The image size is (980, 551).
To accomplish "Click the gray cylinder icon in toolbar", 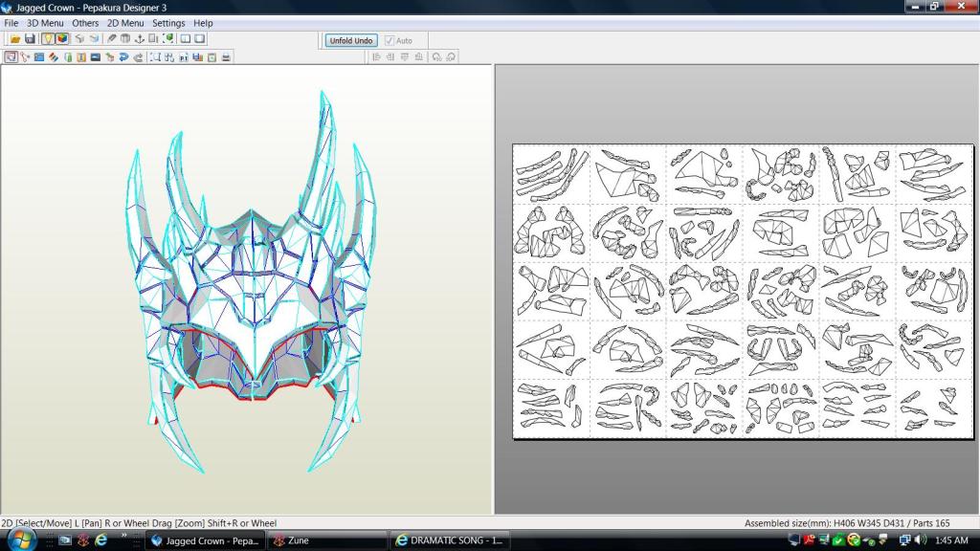I will [125, 39].
